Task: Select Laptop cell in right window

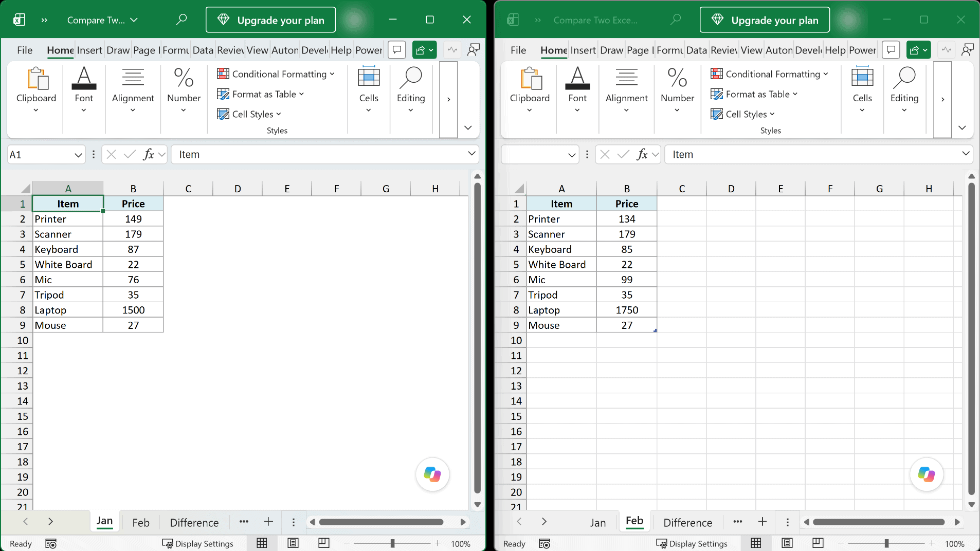Action: pos(561,310)
